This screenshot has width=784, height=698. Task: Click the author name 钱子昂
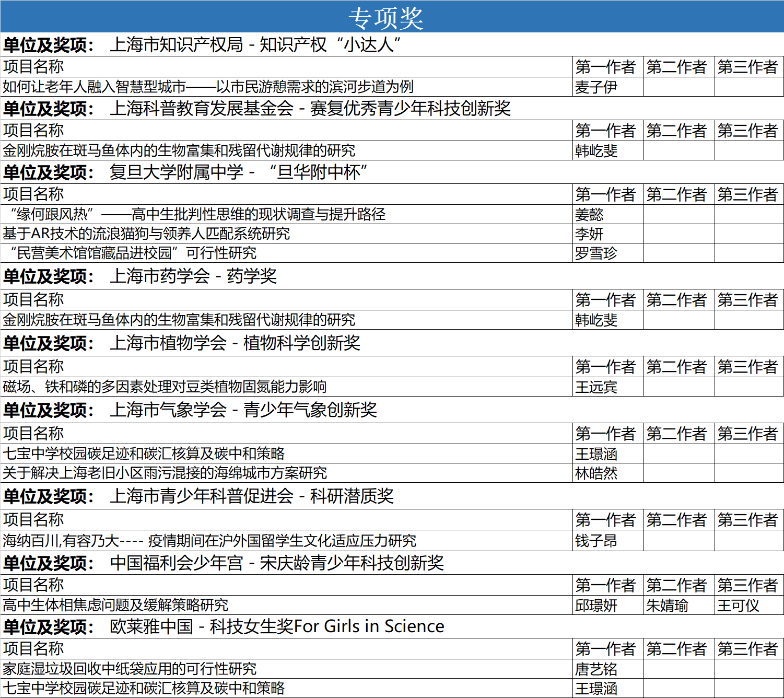(x=596, y=541)
